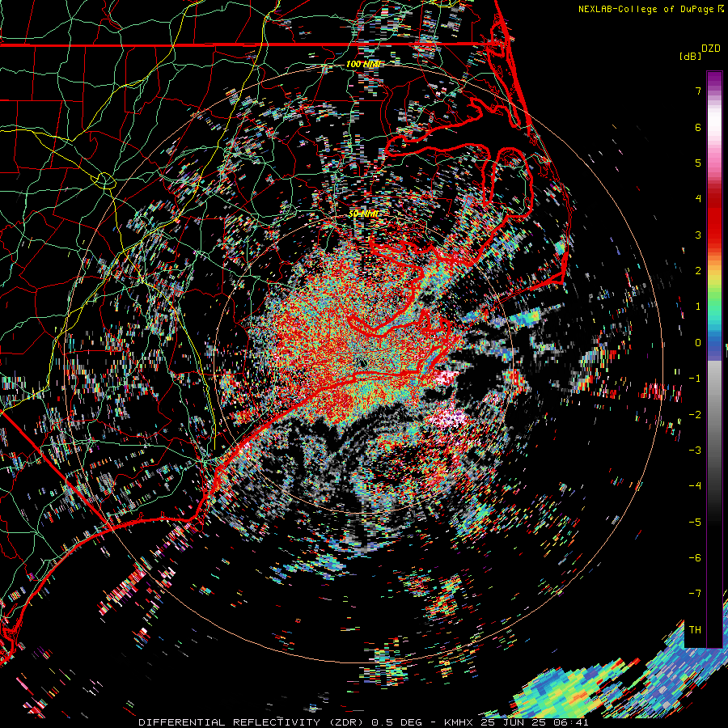Click the 5 value on the color scale
Screen dimensions: 728x728
pyautogui.click(x=698, y=163)
